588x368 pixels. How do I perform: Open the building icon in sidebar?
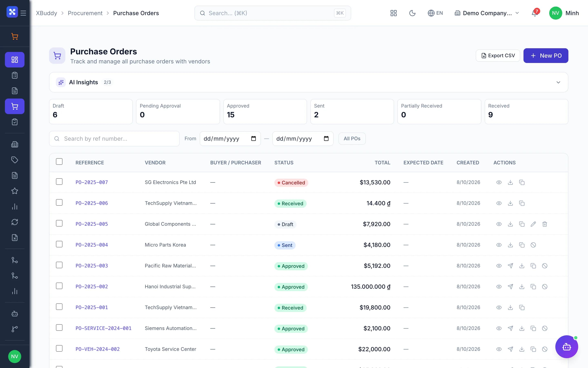point(14,144)
